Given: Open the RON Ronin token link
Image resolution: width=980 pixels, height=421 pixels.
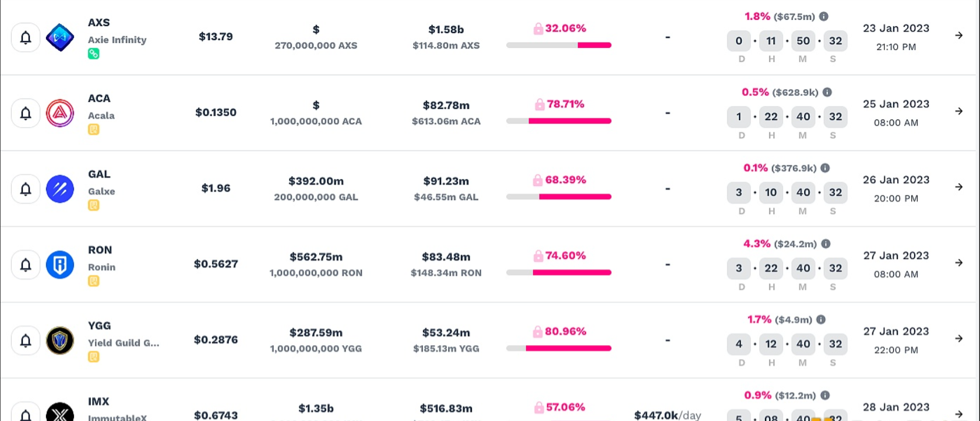Looking at the screenshot, I should [101, 267].
